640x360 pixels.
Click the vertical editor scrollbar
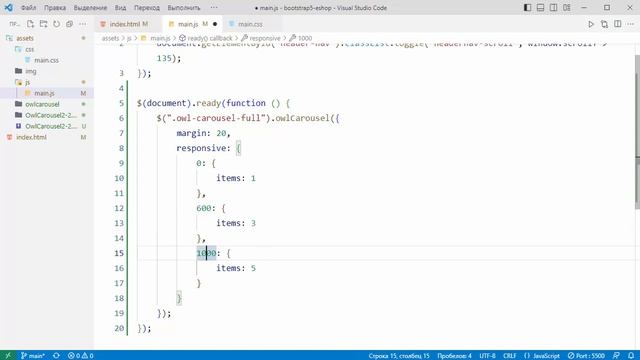tap(637, 133)
